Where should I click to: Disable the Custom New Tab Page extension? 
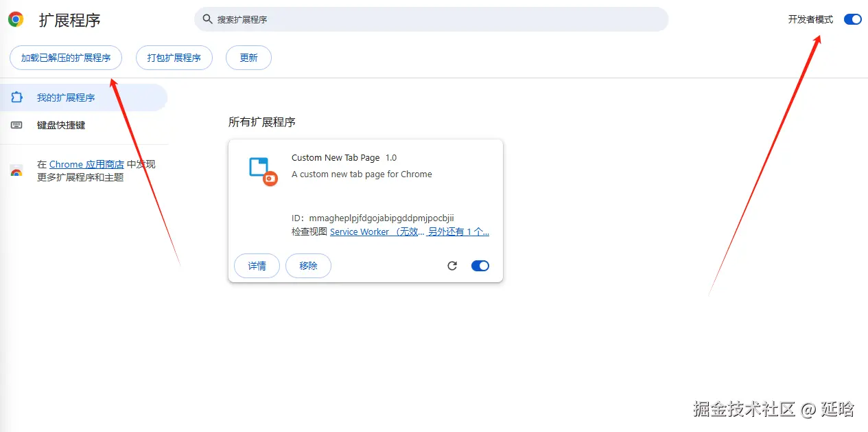click(480, 266)
